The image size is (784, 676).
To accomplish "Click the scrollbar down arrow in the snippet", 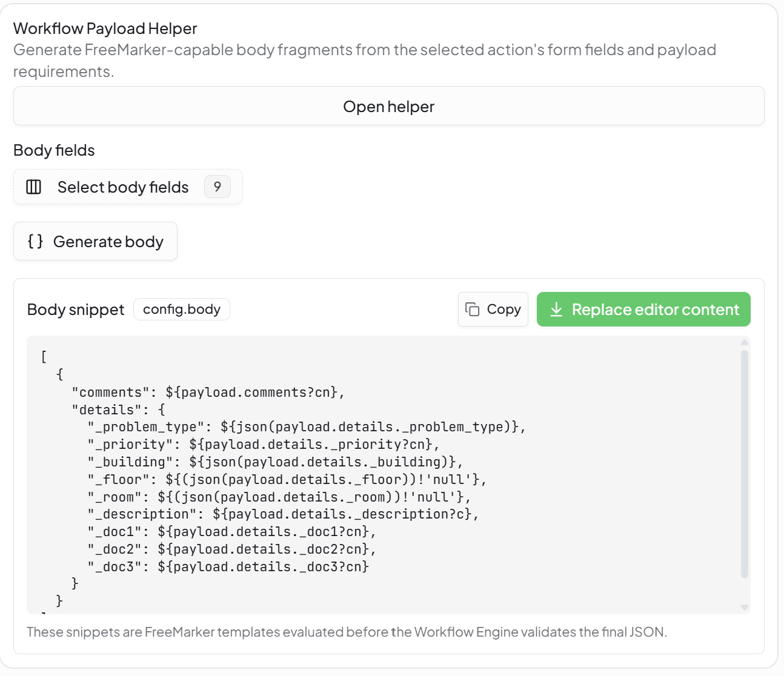I will (745, 607).
